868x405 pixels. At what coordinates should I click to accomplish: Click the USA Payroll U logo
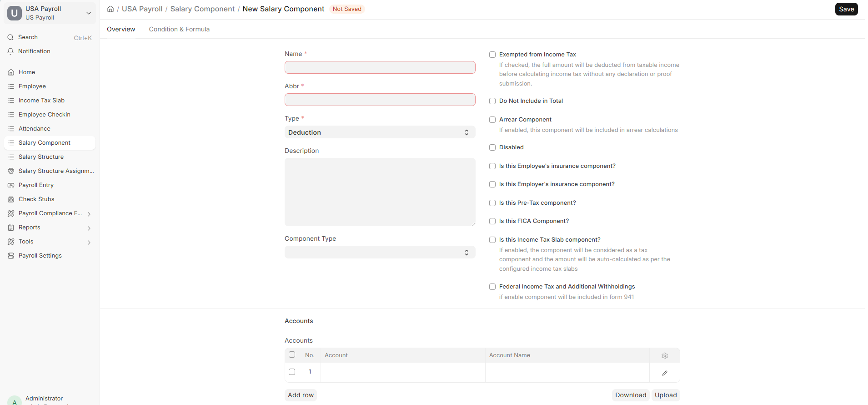click(x=15, y=13)
